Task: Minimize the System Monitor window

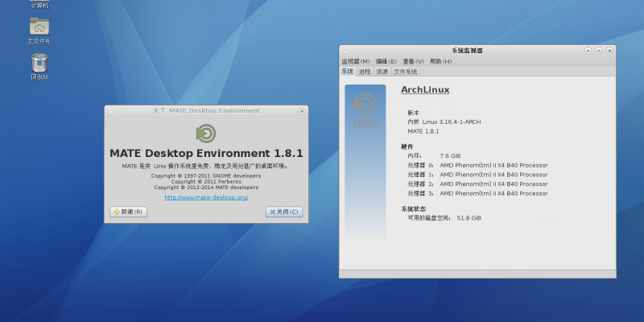Action: click(588, 51)
